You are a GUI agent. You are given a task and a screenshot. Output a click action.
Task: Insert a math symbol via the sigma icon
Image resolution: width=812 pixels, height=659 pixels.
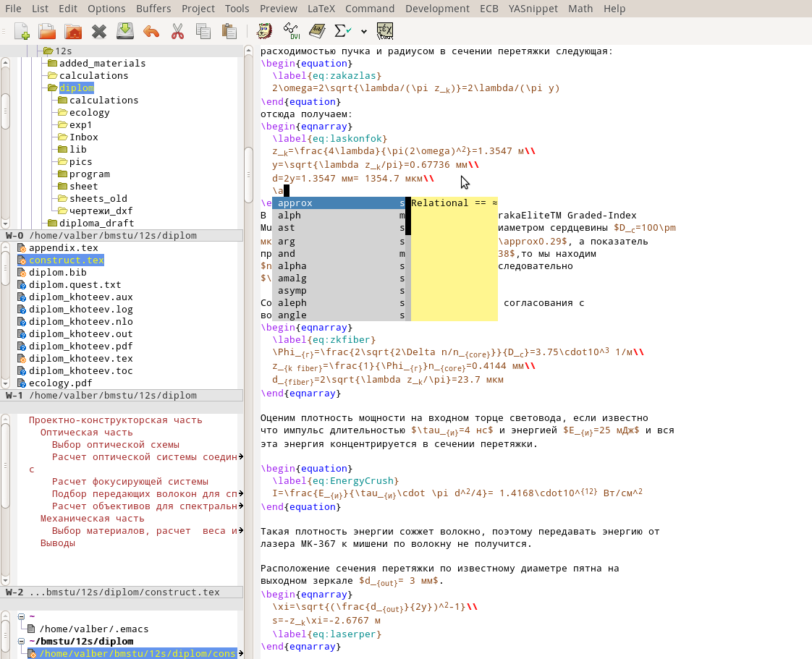click(339, 31)
